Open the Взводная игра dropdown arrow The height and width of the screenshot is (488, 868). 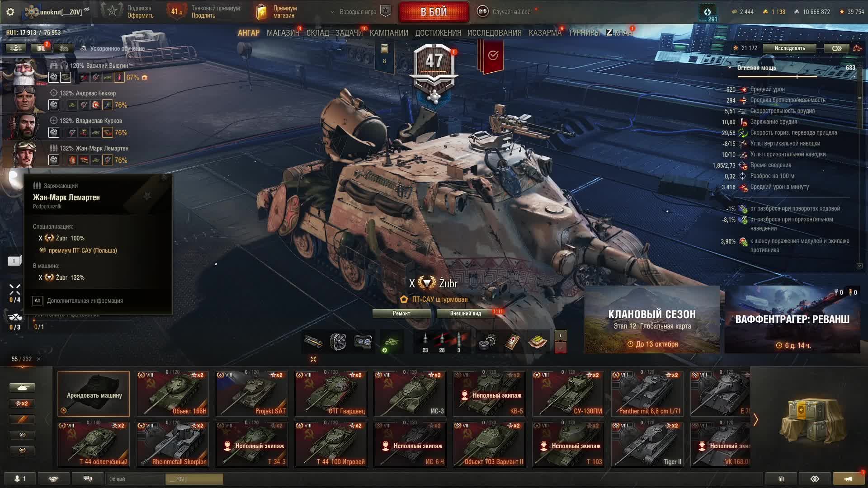pyautogui.click(x=333, y=12)
